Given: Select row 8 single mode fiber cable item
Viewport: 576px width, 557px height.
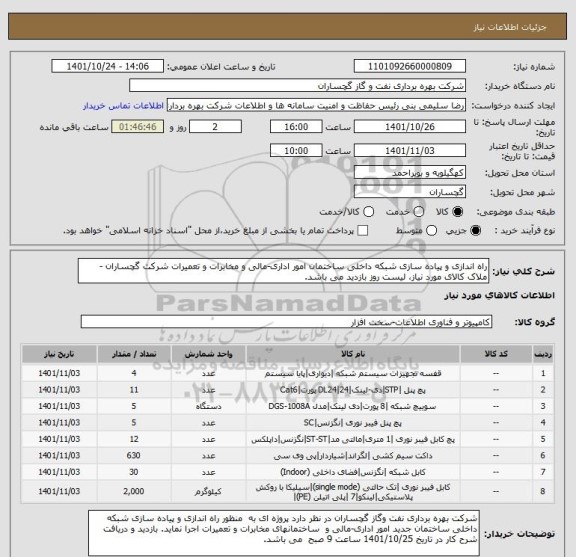Looking at the screenshot, I should click(287, 492).
